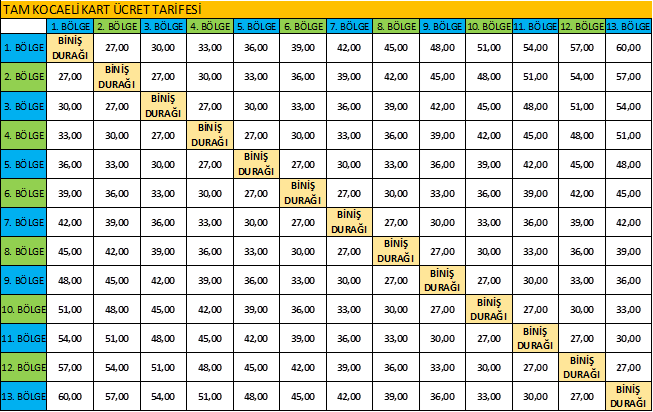Select the 13. BÖLGE row header
The height and width of the screenshot is (412, 653).
pos(23,396)
